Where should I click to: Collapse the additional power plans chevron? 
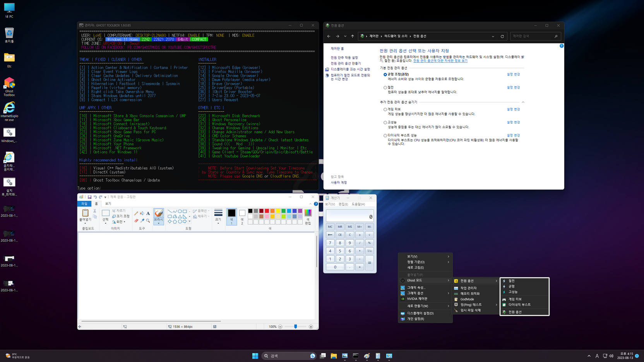pyautogui.click(x=523, y=102)
